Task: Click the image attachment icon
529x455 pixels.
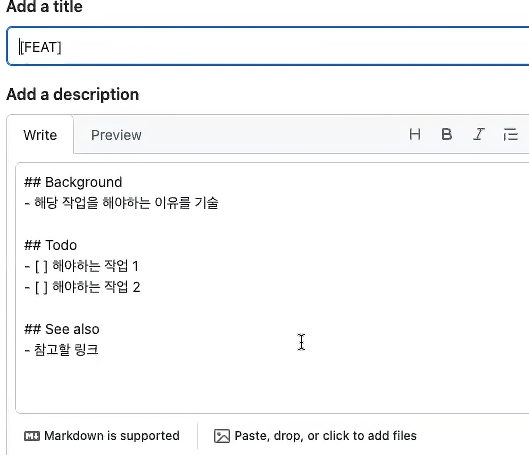Action: [x=222, y=436]
